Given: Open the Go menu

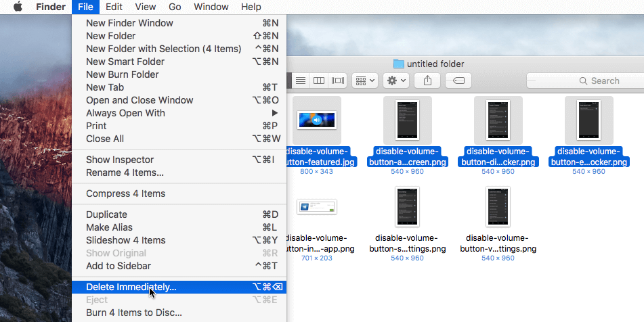Looking at the screenshot, I should 175,7.
